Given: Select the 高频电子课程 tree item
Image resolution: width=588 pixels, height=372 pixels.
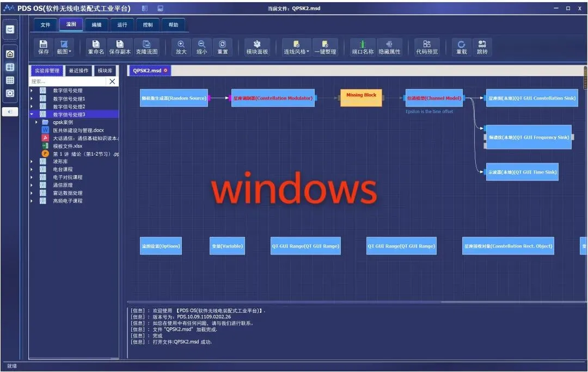Looking at the screenshot, I should (x=68, y=201).
